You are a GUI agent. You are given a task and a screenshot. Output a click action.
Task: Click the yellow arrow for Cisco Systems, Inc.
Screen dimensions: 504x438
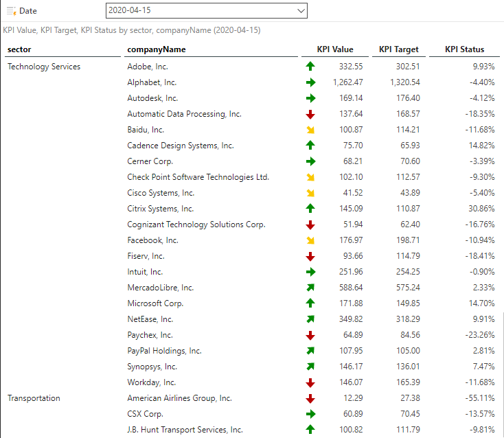click(x=310, y=193)
